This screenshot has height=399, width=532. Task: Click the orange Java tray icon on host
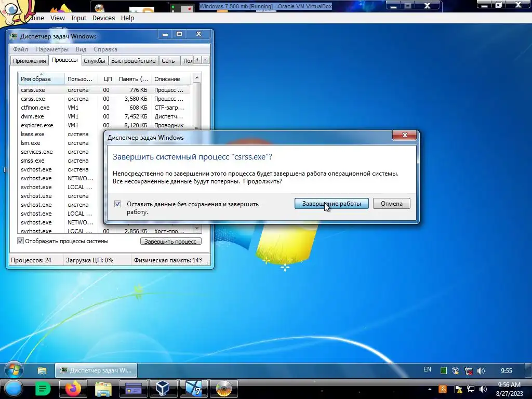(443, 389)
